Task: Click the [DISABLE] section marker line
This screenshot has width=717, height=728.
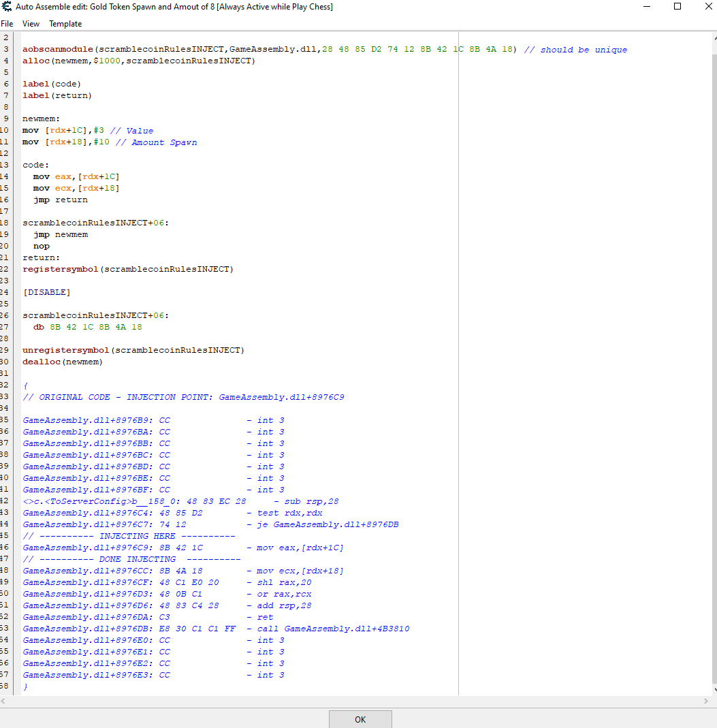Action: [46, 292]
